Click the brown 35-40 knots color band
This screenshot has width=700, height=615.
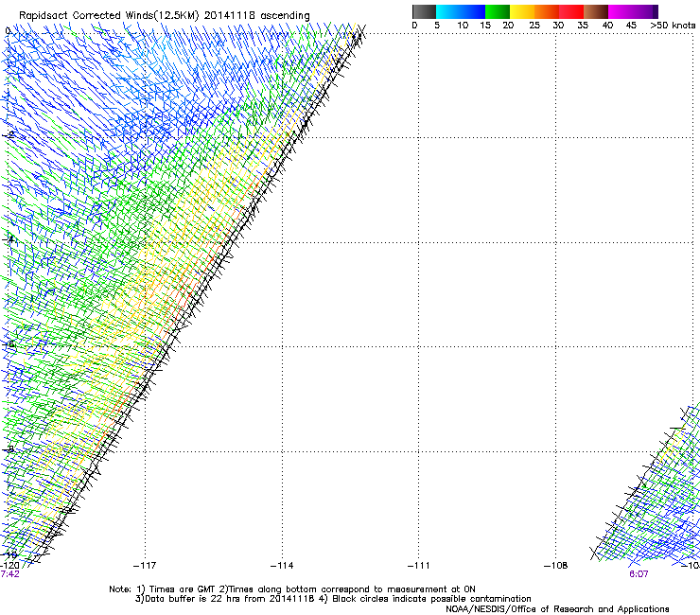pyautogui.click(x=596, y=11)
